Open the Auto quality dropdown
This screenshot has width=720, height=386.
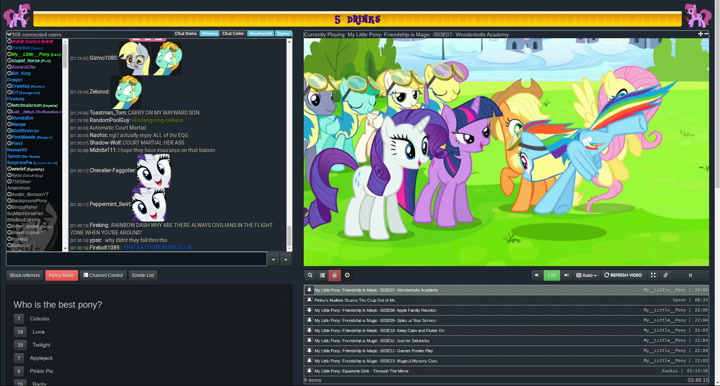(x=586, y=275)
